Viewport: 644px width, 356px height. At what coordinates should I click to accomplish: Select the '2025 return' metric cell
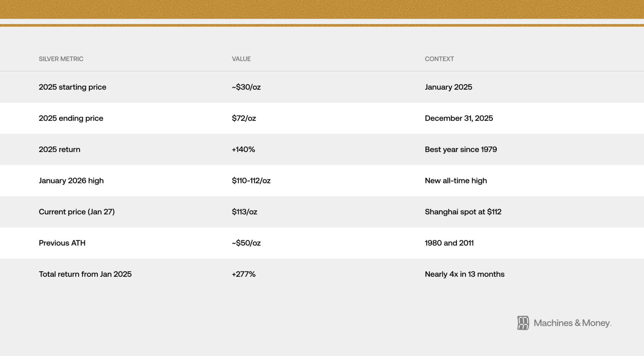[x=60, y=149]
